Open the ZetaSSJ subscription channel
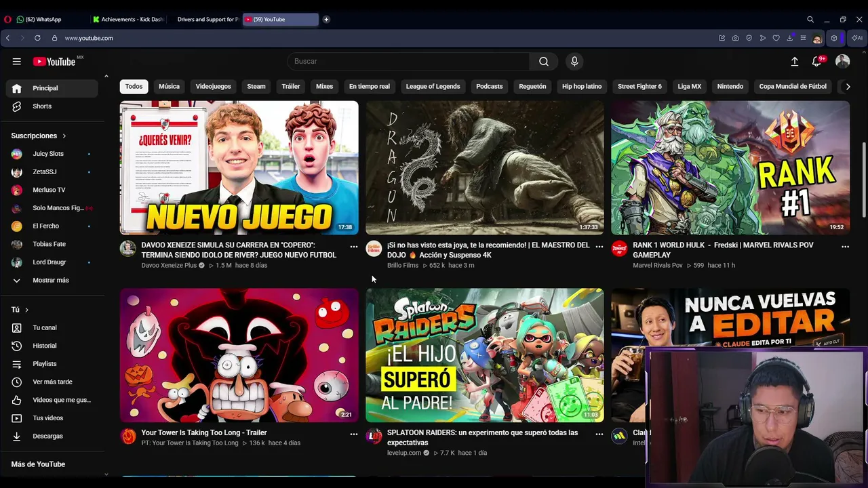 [x=52, y=172]
